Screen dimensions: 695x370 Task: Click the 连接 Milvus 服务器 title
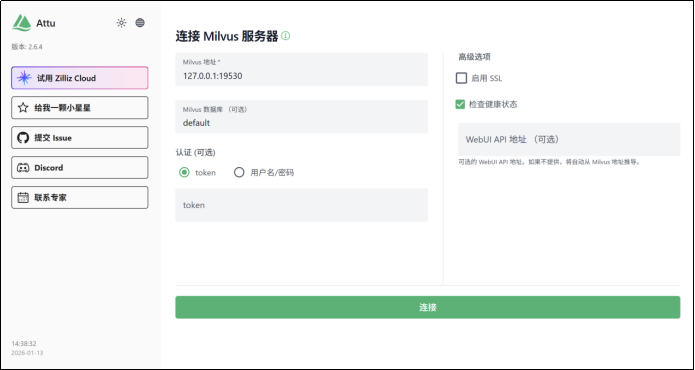[x=227, y=36]
